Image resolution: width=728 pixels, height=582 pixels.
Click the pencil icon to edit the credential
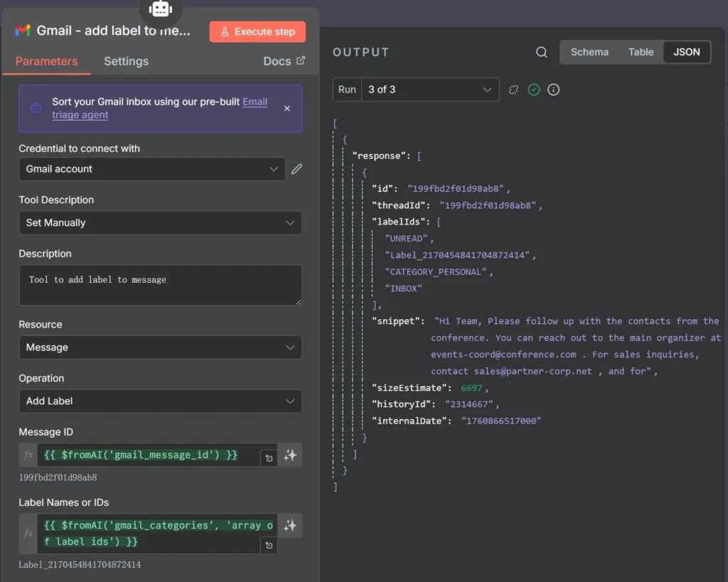296,169
